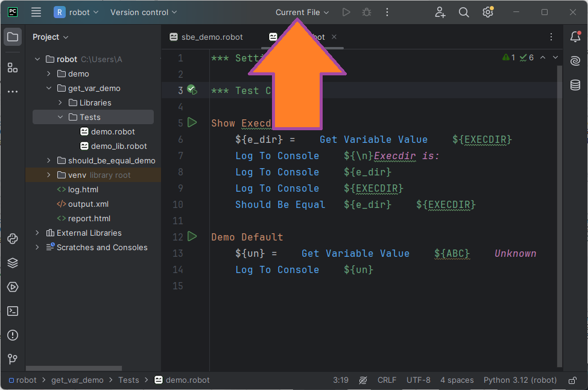Expand the should_be_equal_demo folder
Image resolution: width=588 pixels, height=390 pixels.
(49, 160)
